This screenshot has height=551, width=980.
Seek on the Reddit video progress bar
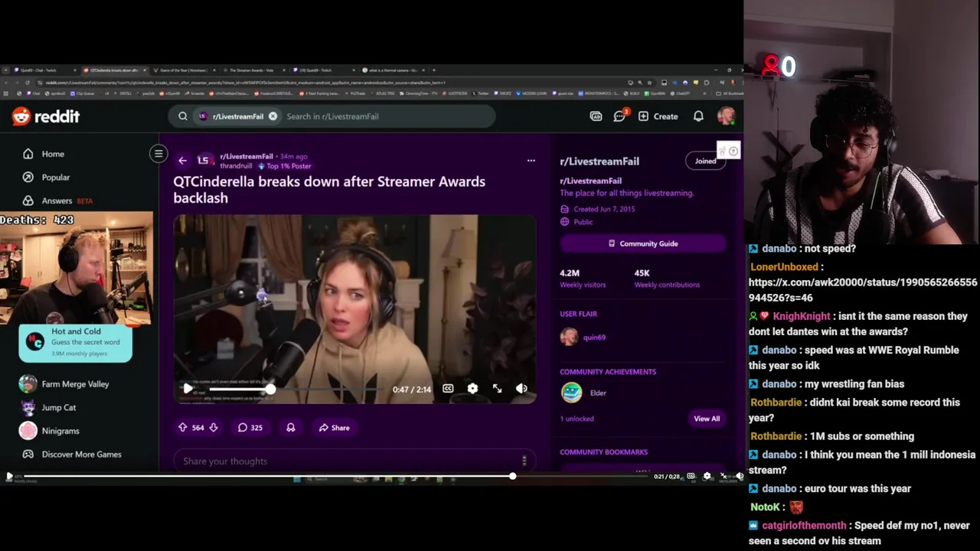point(295,389)
